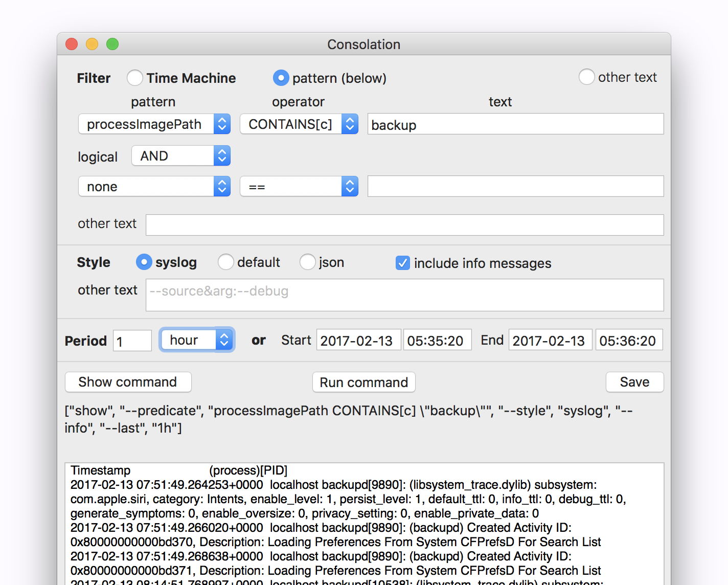Open the == operator dropdown
This screenshot has width=728, height=585.
click(349, 186)
